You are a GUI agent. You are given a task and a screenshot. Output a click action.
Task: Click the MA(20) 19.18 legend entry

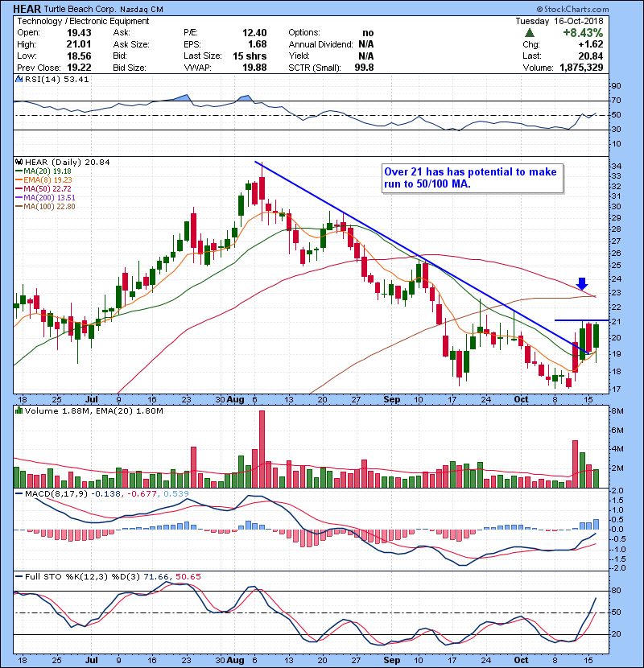point(43,171)
